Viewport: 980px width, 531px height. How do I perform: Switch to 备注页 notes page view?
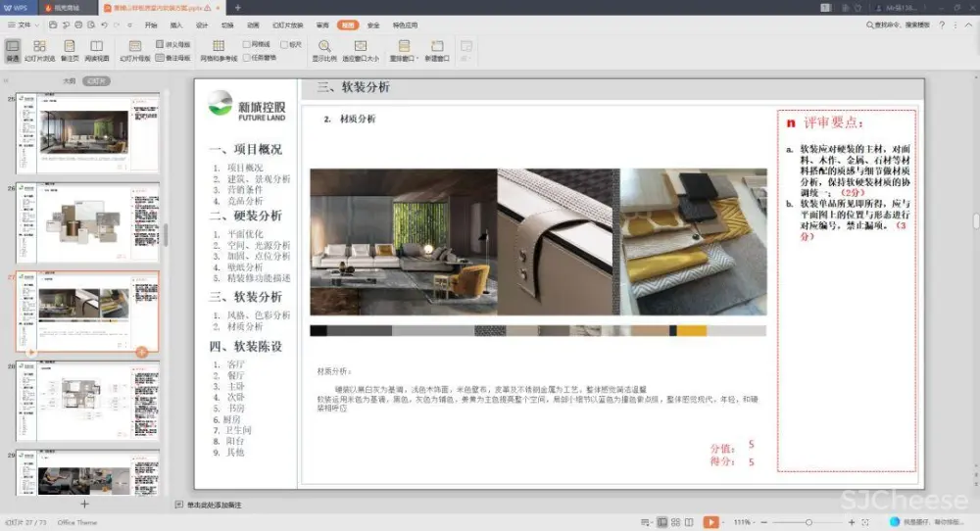pos(70,50)
